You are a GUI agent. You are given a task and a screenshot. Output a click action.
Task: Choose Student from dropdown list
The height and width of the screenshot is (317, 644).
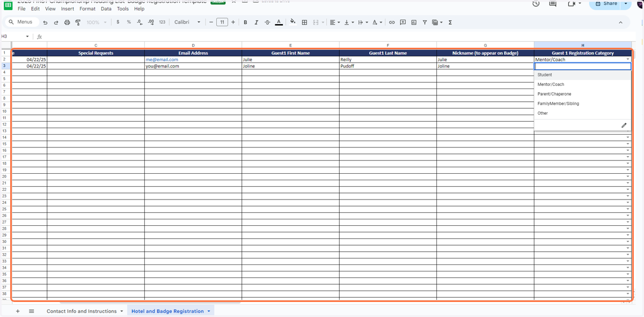coord(583,75)
